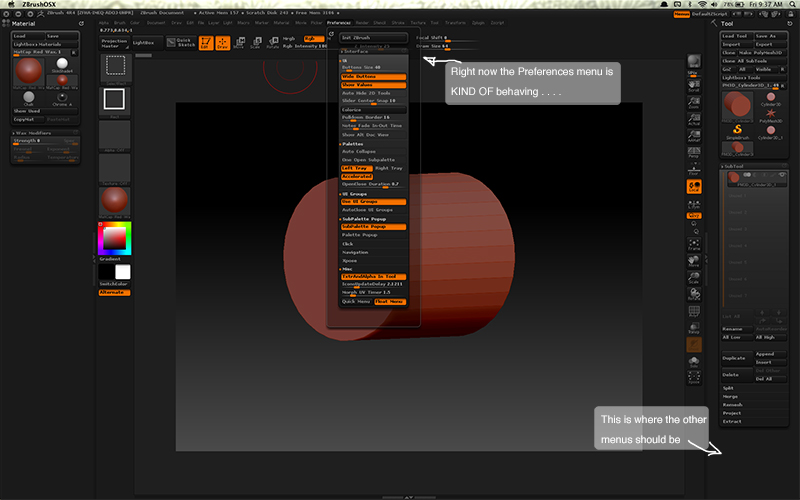Click the Frame view icon
The height and width of the screenshot is (500, 800).
[694, 244]
